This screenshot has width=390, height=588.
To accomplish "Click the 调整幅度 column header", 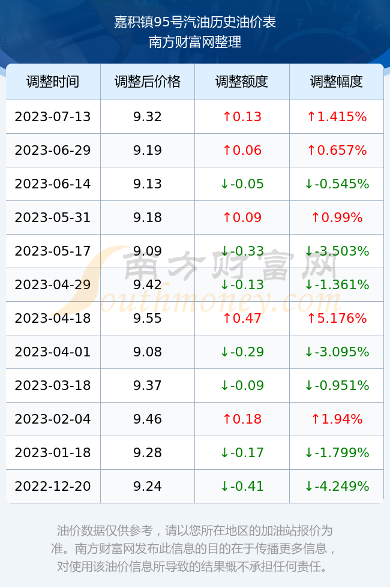I will 337,82.
